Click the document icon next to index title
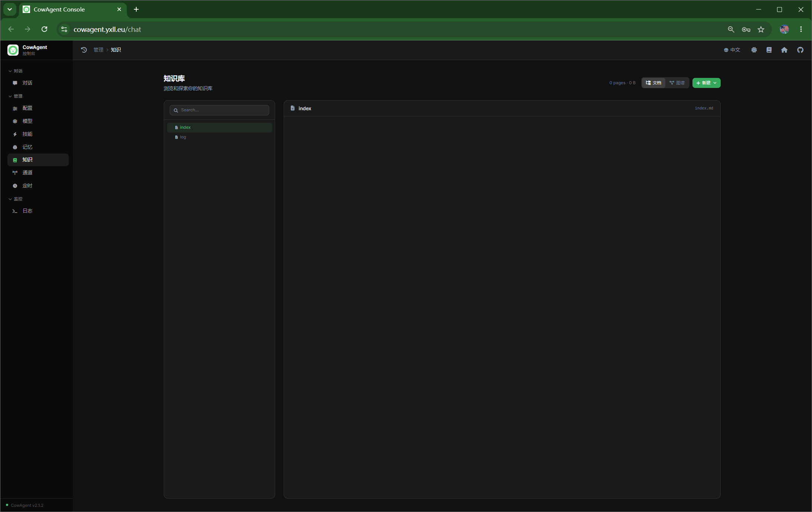The width and height of the screenshot is (812, 512). [293, 108]
